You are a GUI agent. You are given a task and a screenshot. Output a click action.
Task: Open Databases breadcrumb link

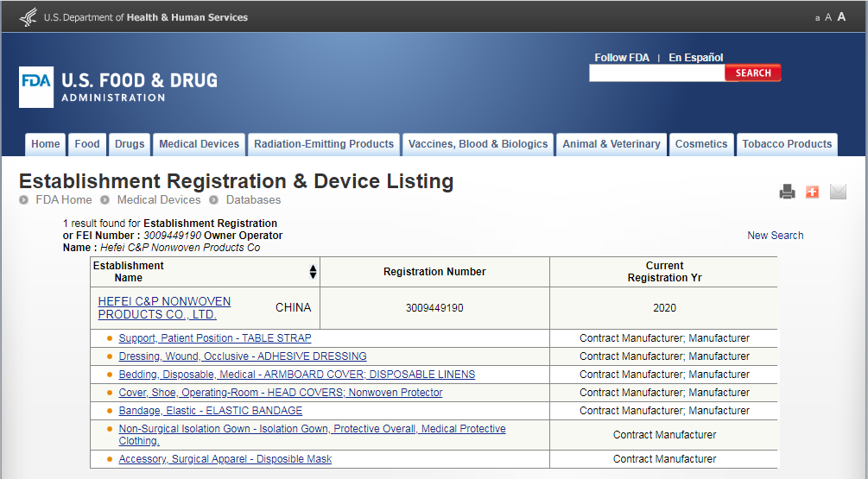pyautogui.click(x=253, y=200)
